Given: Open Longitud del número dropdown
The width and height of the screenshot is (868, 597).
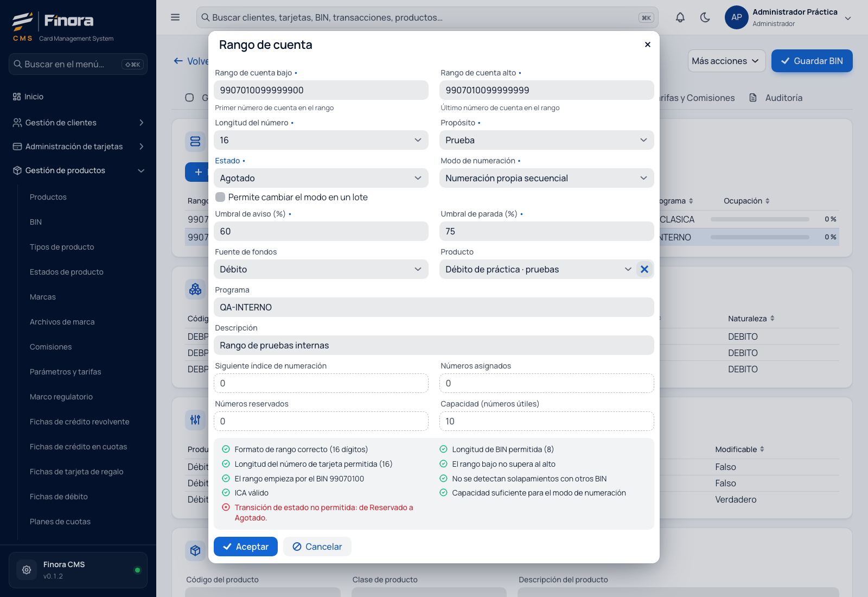Looking at the screenshot, I should (321, 140).
